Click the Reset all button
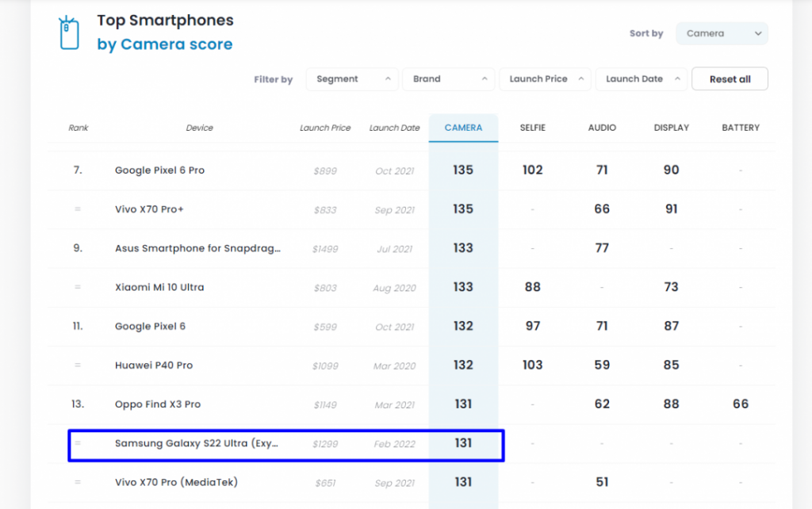The width and height of the screenshot is (812, 509). pyautogui.click(x=730, y=79)
